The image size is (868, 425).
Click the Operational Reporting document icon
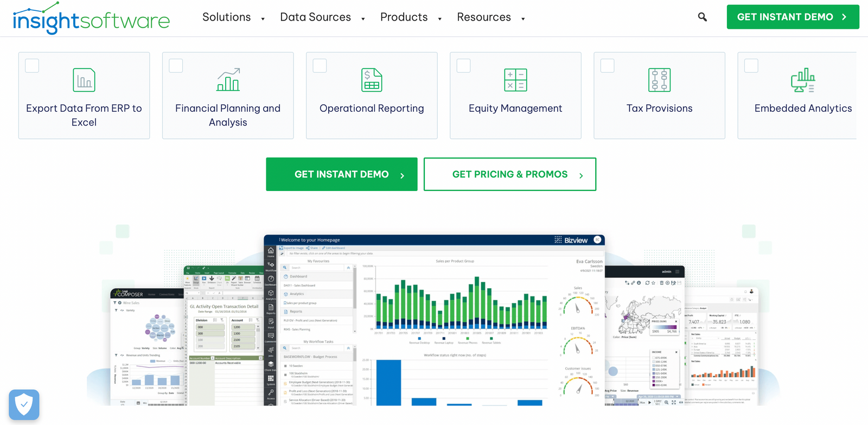(372, 80)
